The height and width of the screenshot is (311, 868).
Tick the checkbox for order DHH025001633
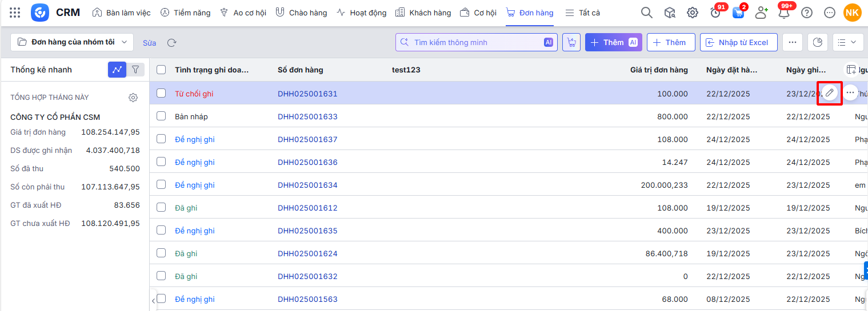pos(161,116)
